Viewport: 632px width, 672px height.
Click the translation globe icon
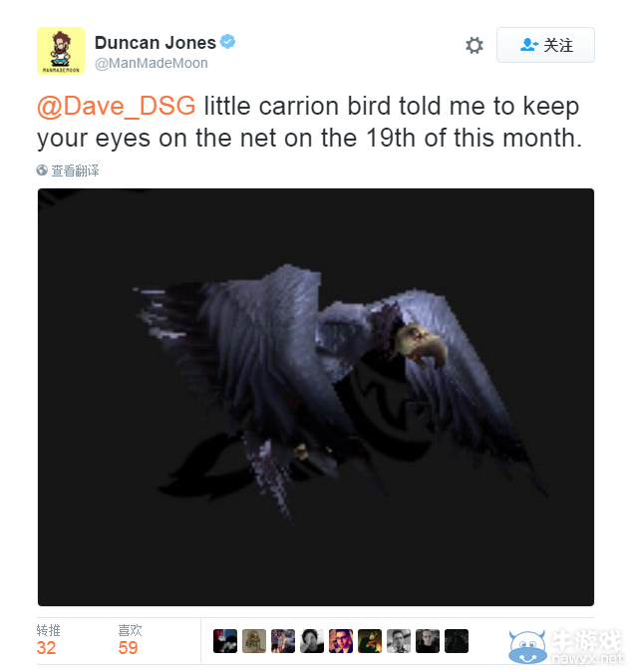pos(42,170)
